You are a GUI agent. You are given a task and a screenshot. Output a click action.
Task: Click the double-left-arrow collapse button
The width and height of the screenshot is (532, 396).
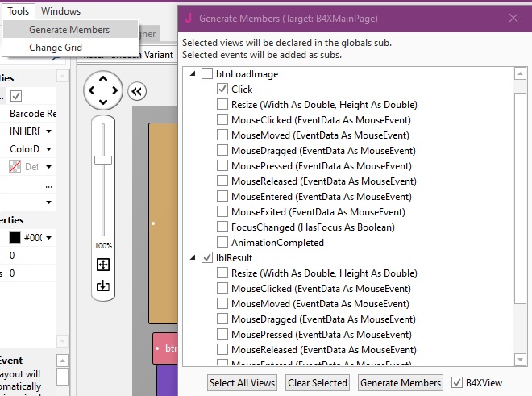tap(136, 91)
